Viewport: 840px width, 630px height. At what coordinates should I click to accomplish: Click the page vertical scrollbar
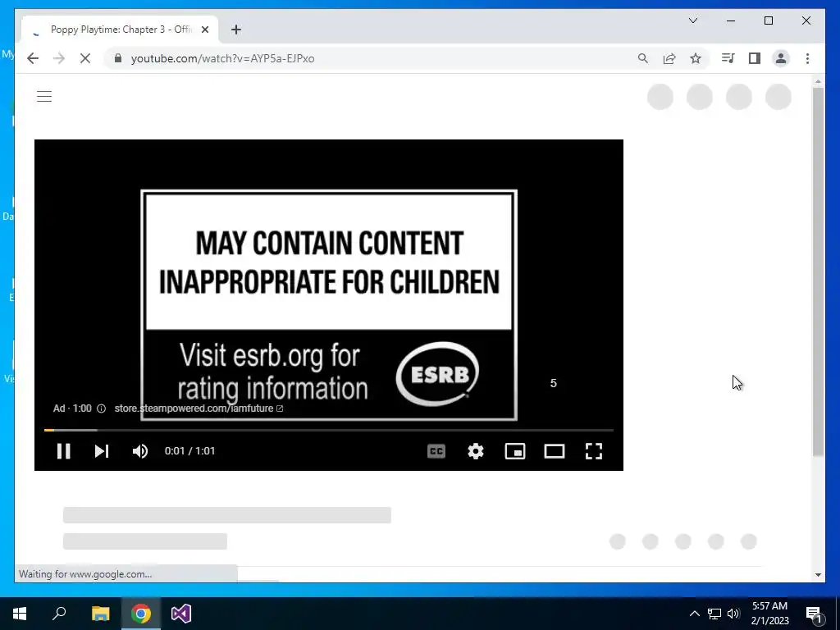pyautogui.click(x=818, y=272)
